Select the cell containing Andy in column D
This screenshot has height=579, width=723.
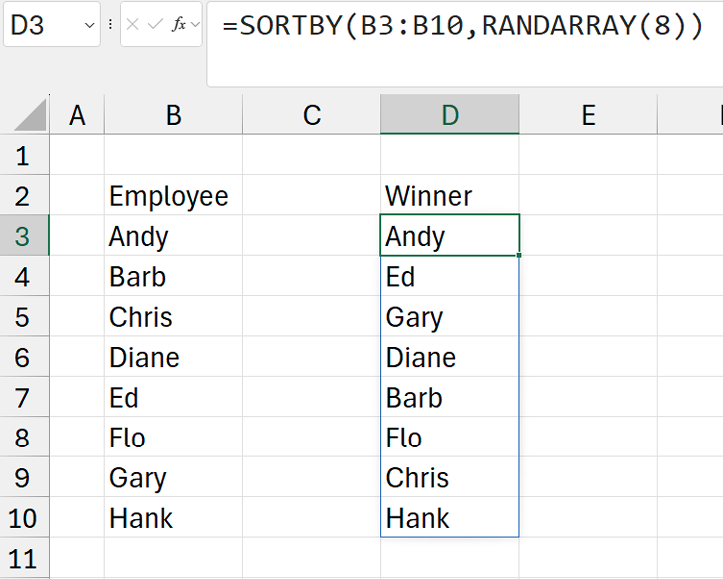coord(450,236)
